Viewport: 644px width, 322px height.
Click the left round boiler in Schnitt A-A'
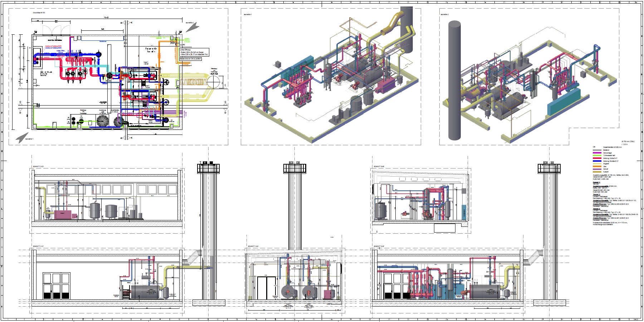pyautogui.click(x=287, y=292)
